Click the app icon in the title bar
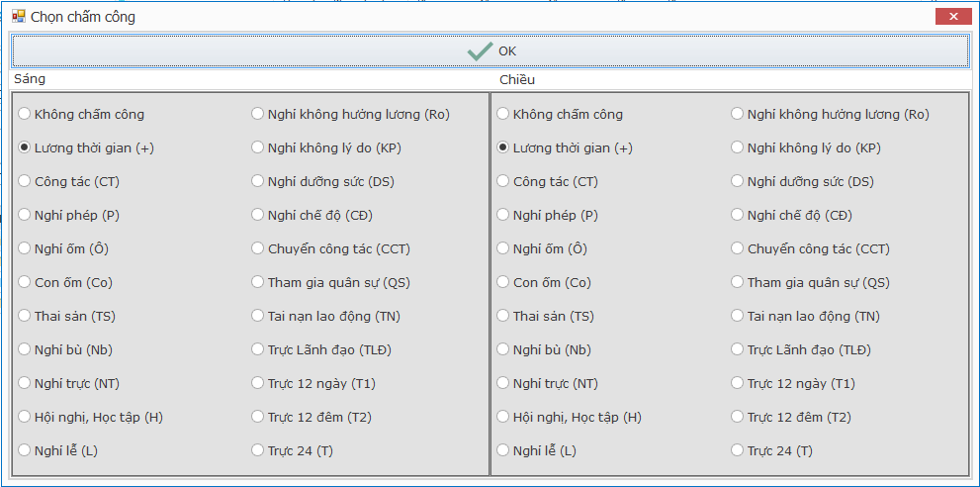 [19, 17]
